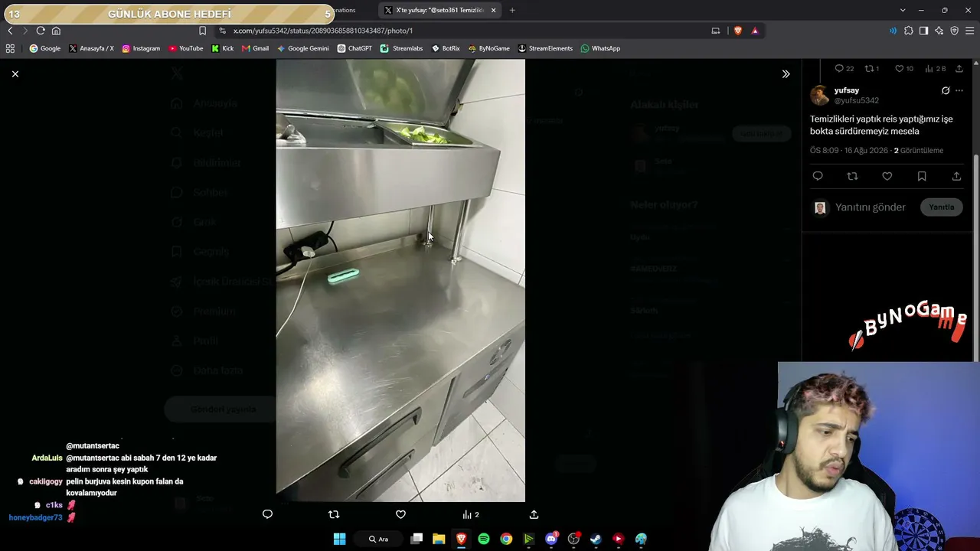
Task: Bookmark this page using the address bar bookmark icon
Action: (202, 31)
